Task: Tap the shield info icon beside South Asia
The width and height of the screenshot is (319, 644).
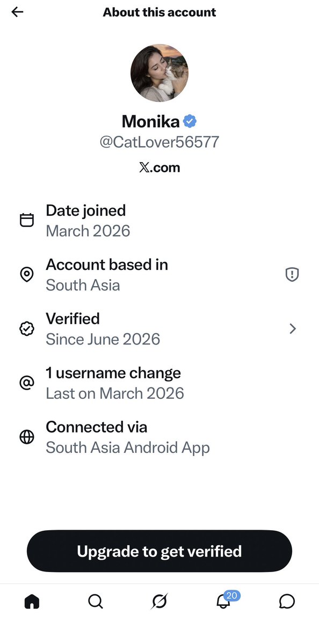Action: point(292,275)
